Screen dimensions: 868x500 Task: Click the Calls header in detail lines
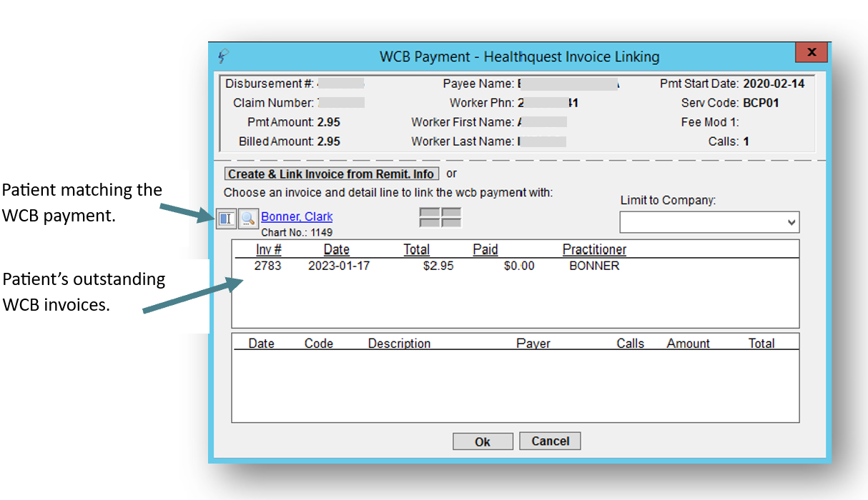(631, 344)
